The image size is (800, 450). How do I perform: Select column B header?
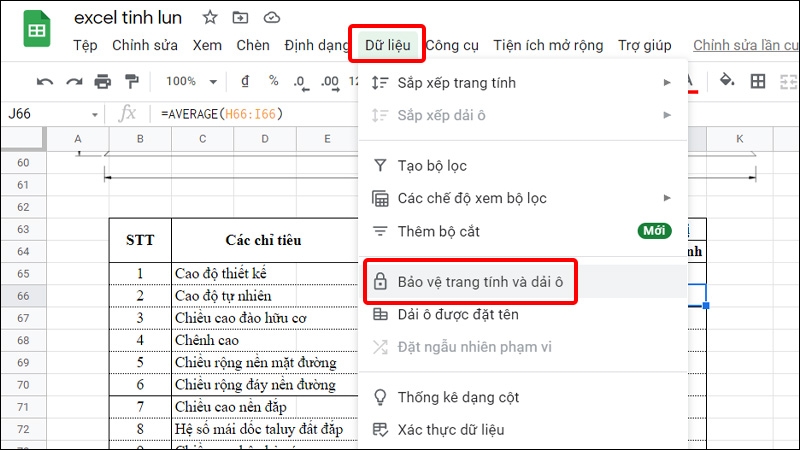[140, 139]
